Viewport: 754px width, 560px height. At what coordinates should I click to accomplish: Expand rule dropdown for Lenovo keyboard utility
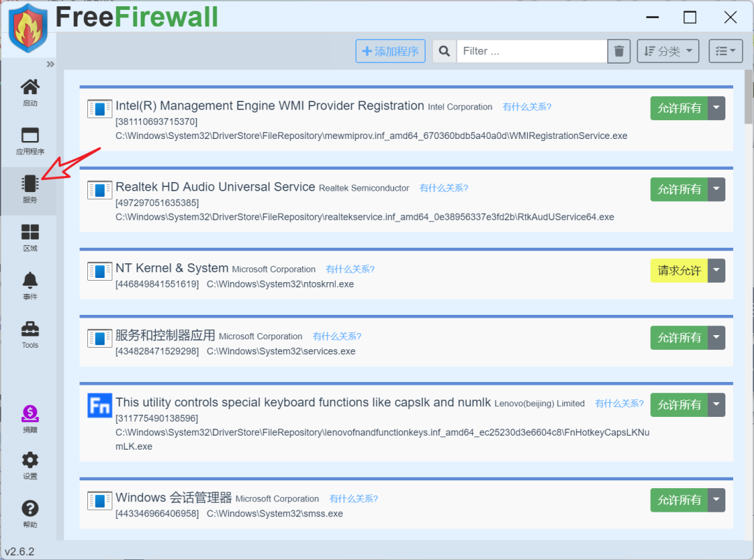[716, 404]
